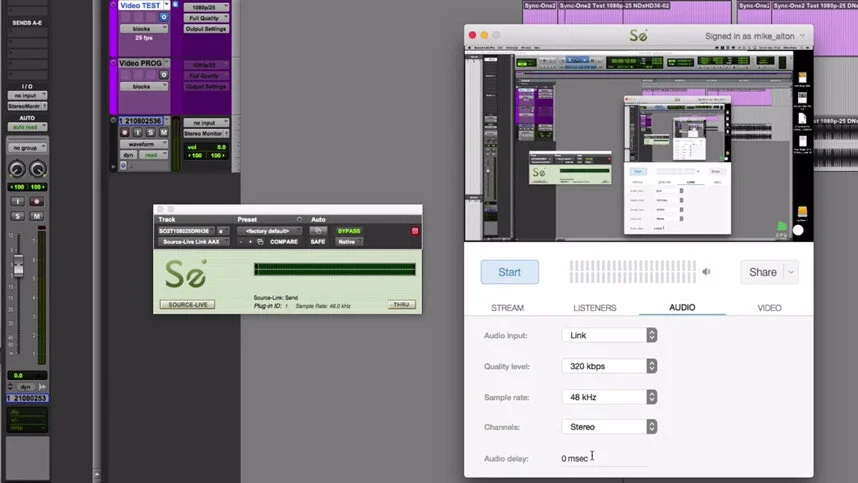Screen dimensions: 858x483
Task: Open plug-in track selector SO2T108025DNH36
Action: [x=186, y=231]
